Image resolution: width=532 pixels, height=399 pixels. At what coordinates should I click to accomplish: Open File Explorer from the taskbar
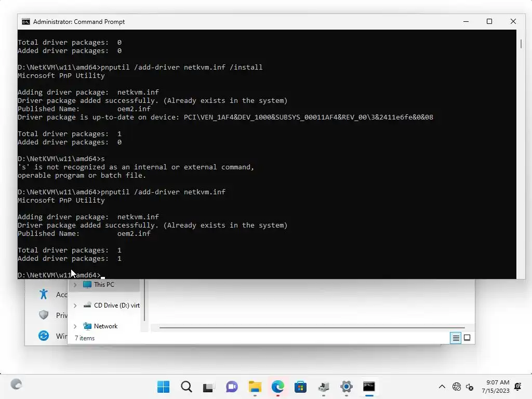click(255, 387)
